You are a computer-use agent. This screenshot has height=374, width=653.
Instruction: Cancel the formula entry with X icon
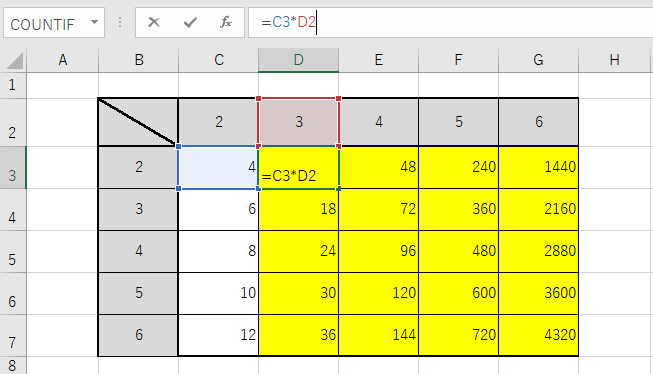pyautogui.click(x=154, y=22)
